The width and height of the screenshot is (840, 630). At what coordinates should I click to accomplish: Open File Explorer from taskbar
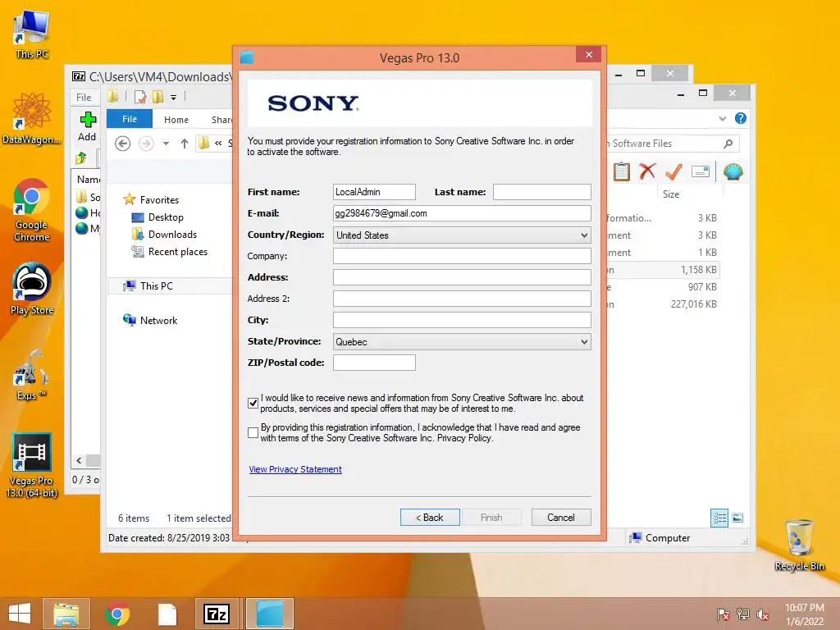pyautogui.click(x=66, y=614)
